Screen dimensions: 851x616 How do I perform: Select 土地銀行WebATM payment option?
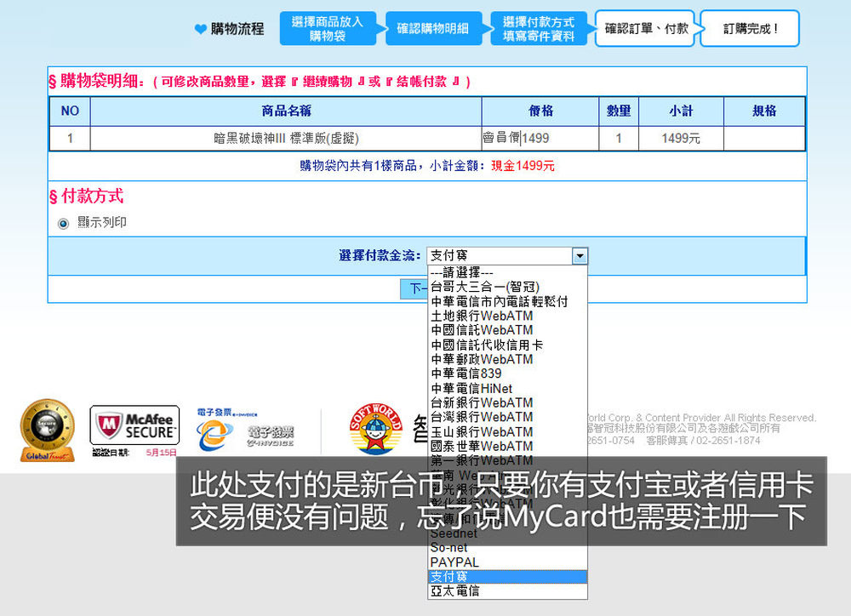pyautogui.click(x=507, y=316)
